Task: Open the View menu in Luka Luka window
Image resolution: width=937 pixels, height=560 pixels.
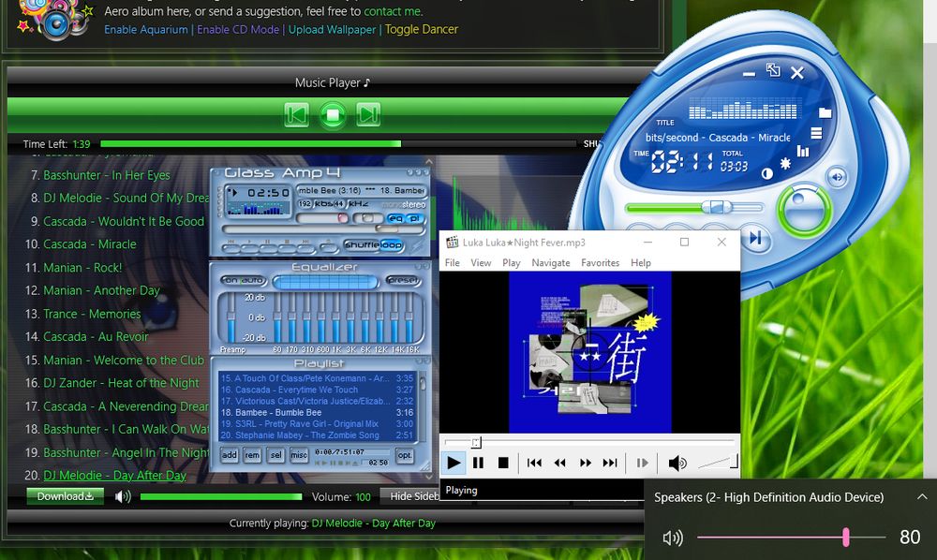Action: [481, 263]
